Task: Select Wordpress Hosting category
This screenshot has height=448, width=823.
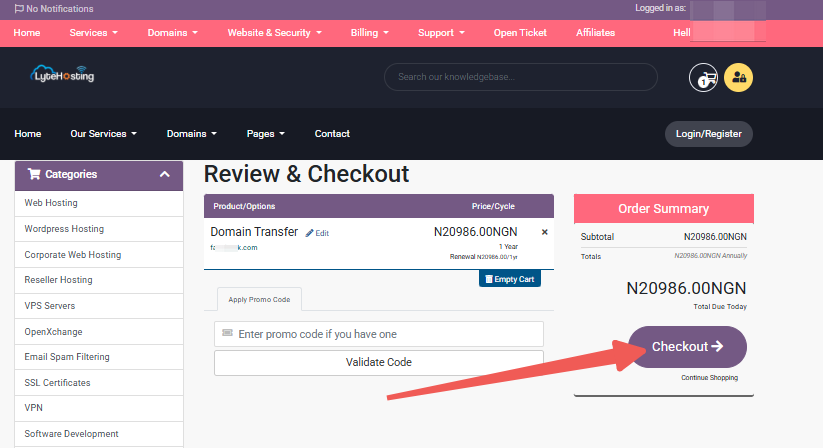Action: 99,229
